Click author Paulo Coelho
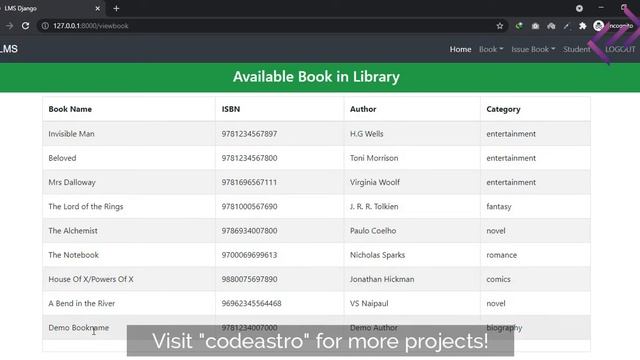This screenshot has height=360, width=640. click(x=373, y=231)
